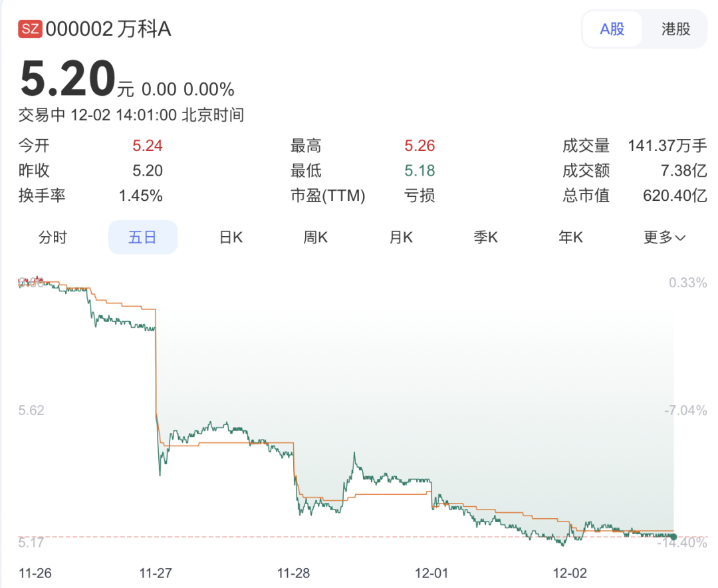Select the 分时 intraday chart view
Image resolution: width=718 pixels, height=588 pixels.
[53, 237]
